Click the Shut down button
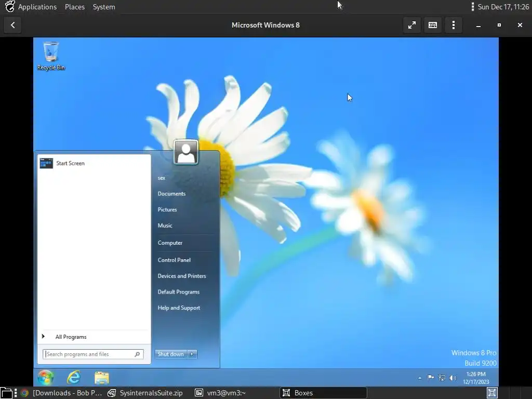The height and width of the screenshot is (399, 532). [170, 354]
